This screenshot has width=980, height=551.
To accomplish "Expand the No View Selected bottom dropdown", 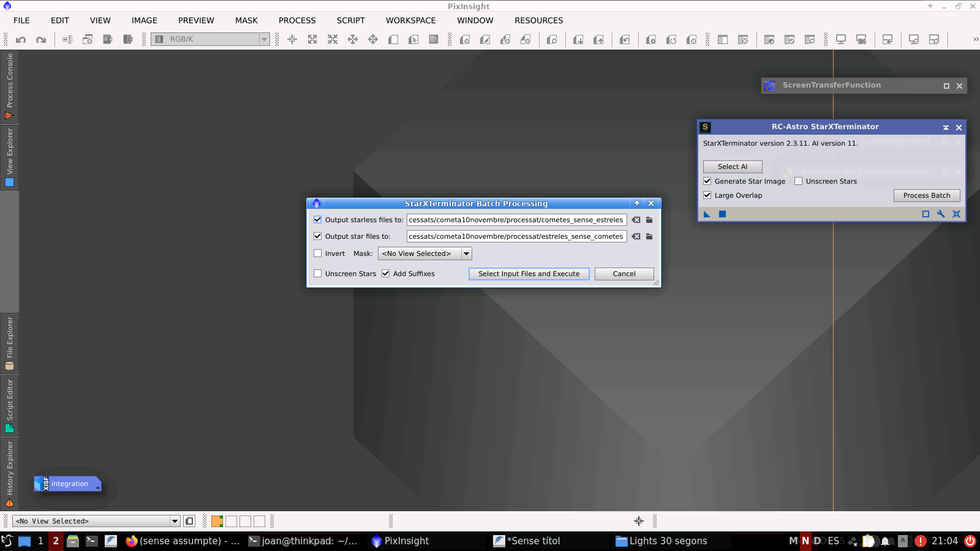I will (x=175, y=521).
